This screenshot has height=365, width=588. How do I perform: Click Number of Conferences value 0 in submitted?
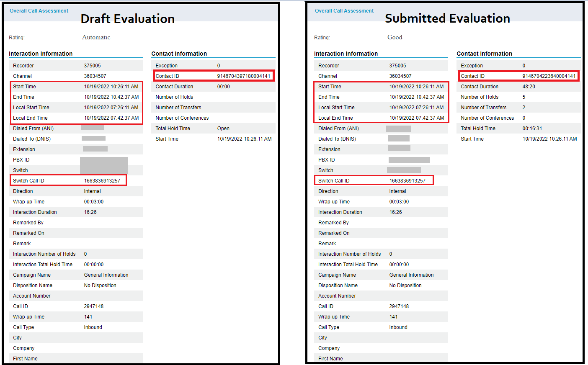(524, 118)
